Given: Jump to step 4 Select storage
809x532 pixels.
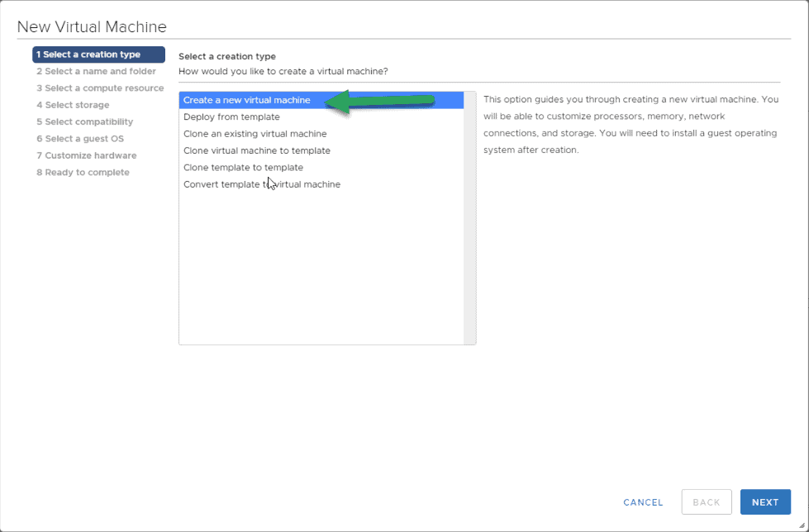Looking at the screenshot, I should point(73,105).
